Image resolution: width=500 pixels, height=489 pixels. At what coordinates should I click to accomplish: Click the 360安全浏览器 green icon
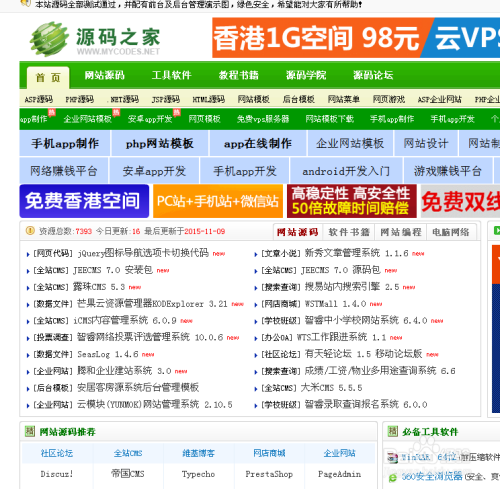click(393, 478)
